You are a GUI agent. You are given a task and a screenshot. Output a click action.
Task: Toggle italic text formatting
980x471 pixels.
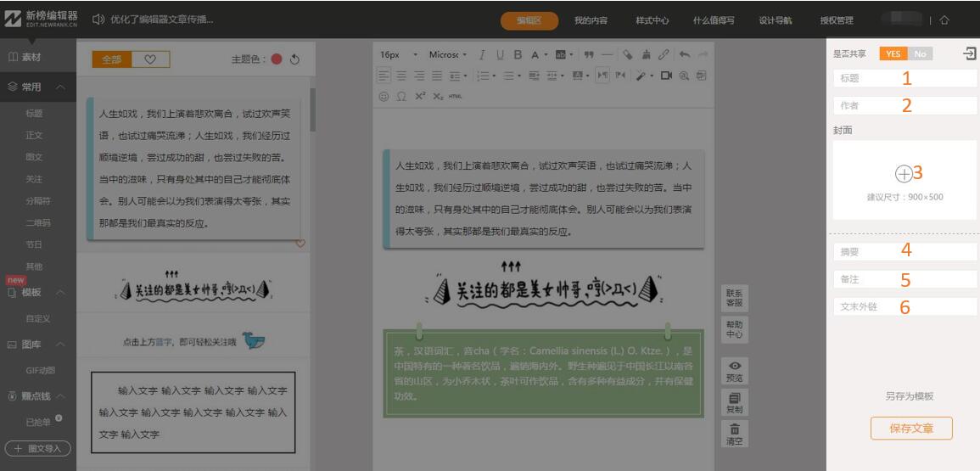pyautogui.click(x=482, y=55)
